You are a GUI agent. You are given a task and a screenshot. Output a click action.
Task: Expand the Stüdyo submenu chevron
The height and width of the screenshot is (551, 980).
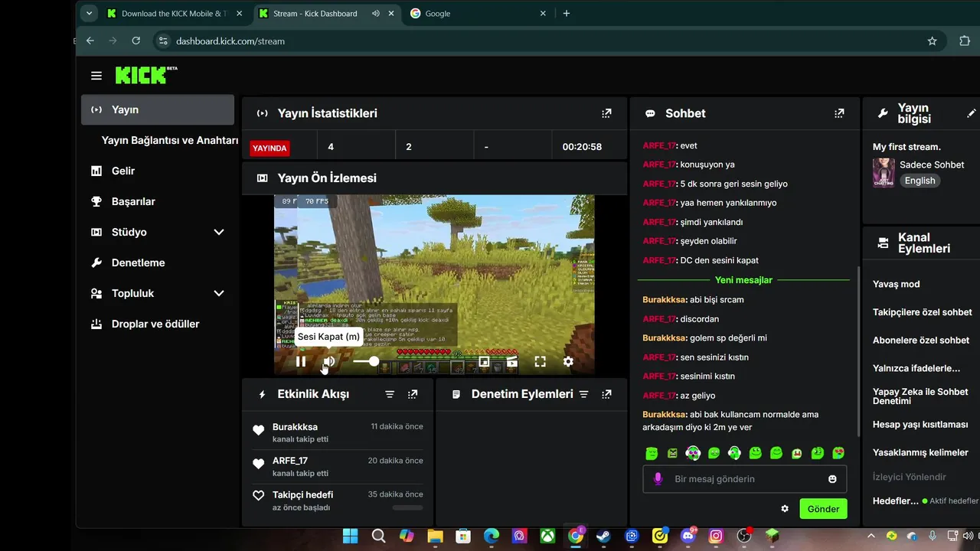point(219,232)
